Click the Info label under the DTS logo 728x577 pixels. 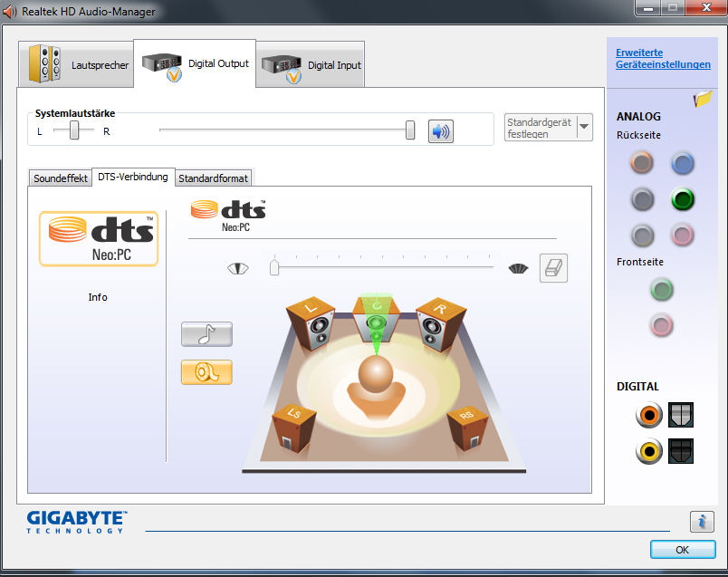click(x=98, y=297)
